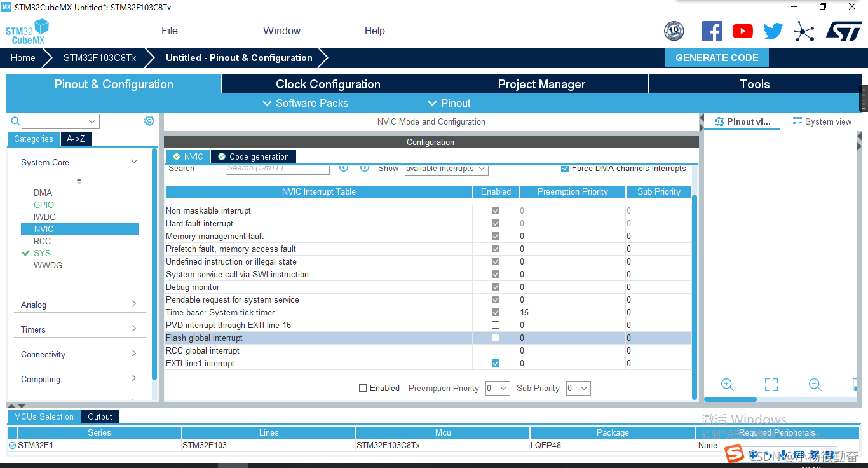Go to Home breadcrumb
This screenshot has height=468, width=868.
[23, 58]
